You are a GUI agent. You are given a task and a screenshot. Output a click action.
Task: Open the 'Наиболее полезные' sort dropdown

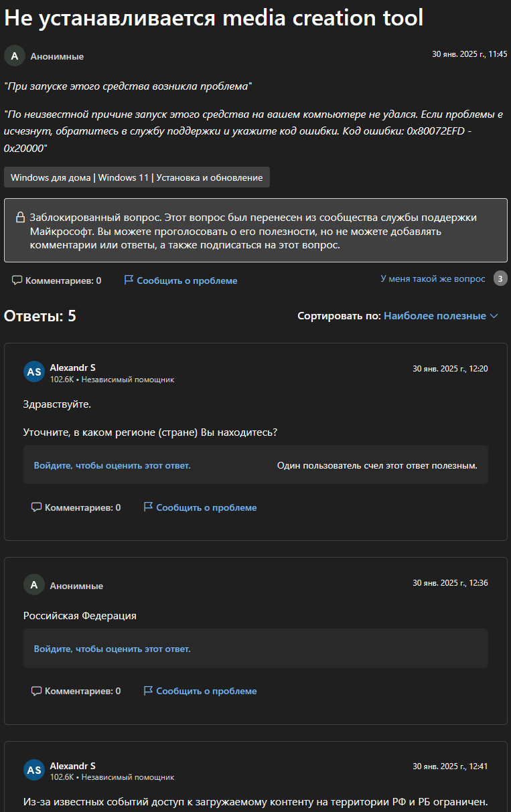(435, 316)
